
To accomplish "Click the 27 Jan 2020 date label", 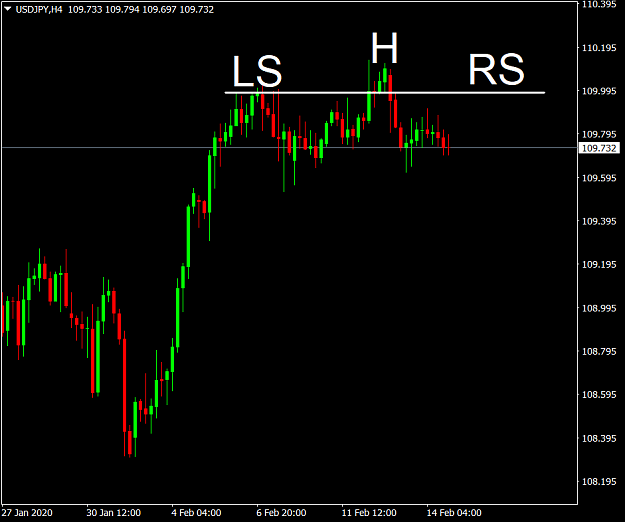I will pos(27,512).
